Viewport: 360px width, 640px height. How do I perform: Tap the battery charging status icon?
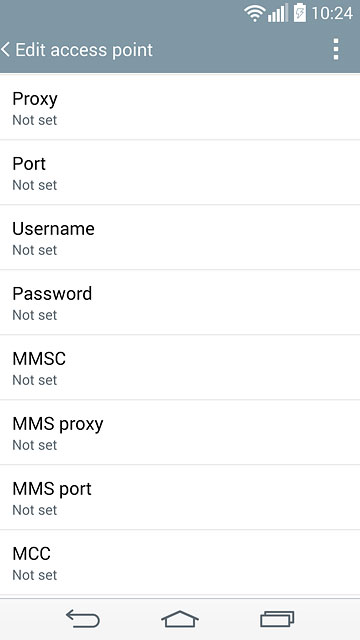[x=300, y=13]
